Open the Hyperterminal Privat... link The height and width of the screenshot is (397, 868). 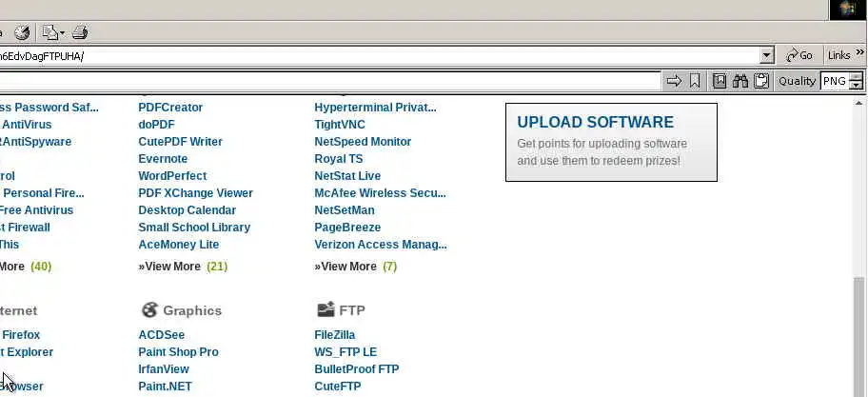(375, 108)
